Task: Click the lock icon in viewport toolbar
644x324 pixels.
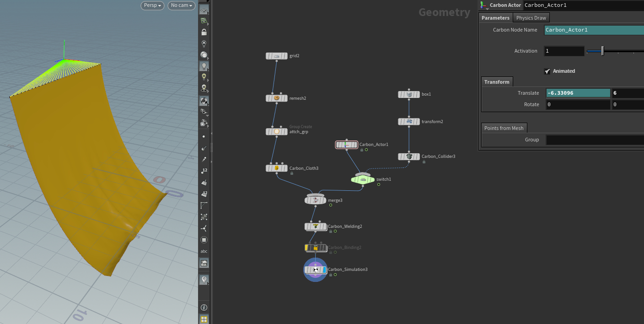Action: 204,32
